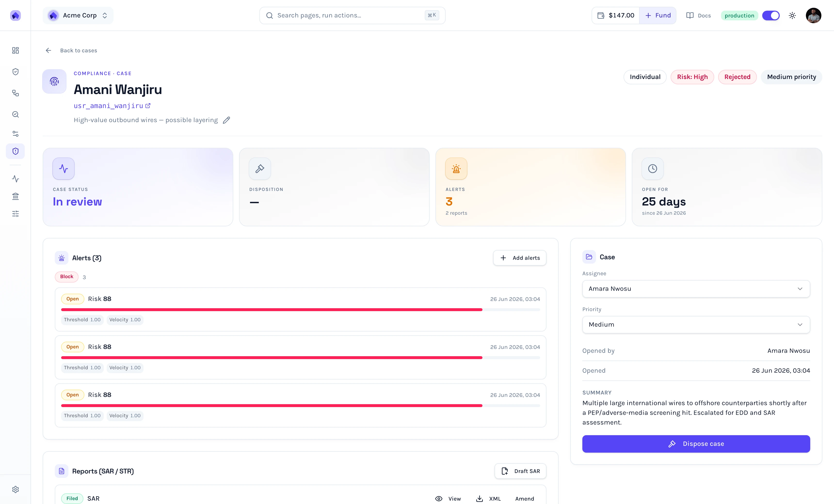Open the activity pulse icon in sidebar

point(15,179)
